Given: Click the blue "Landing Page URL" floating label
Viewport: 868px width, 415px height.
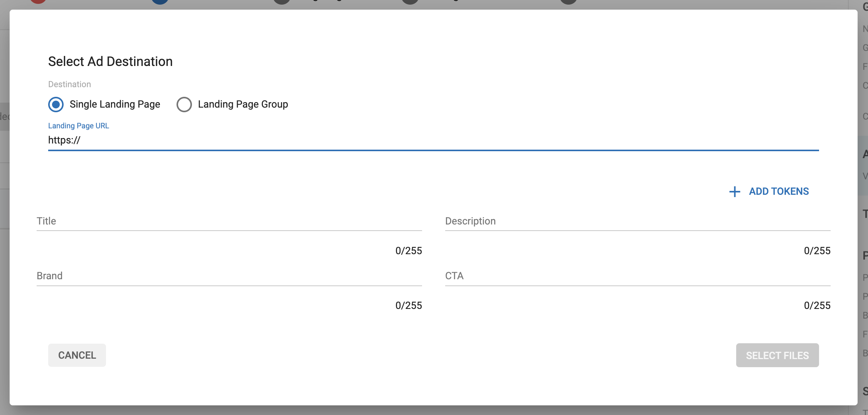Looking at the screenshot, I should pyautogui.click(x=79, y=126).
